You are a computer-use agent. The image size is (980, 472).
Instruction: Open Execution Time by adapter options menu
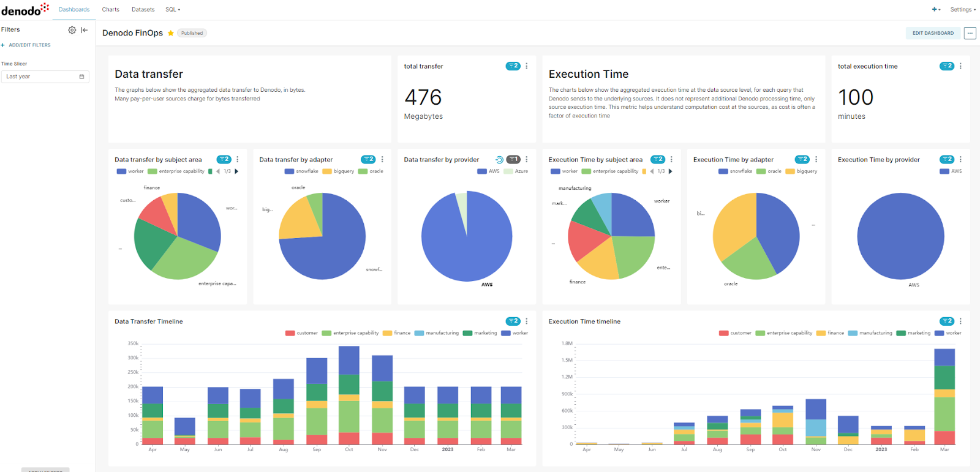pyautogui.click(x=816, y=159)
